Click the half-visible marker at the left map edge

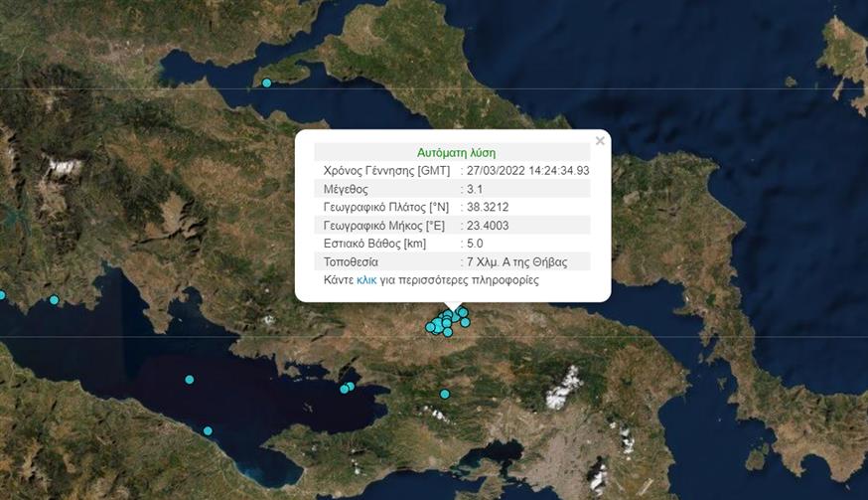click(x=2, y=295)
